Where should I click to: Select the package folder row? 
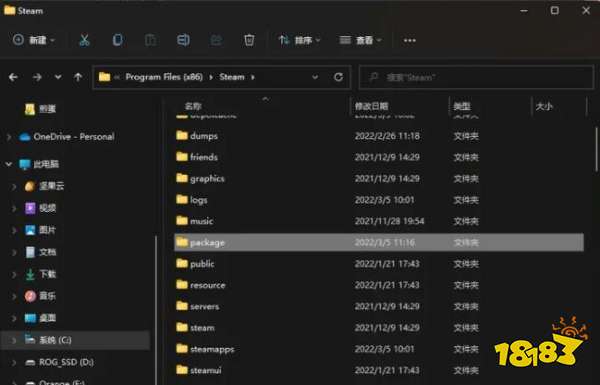point(379,242)
